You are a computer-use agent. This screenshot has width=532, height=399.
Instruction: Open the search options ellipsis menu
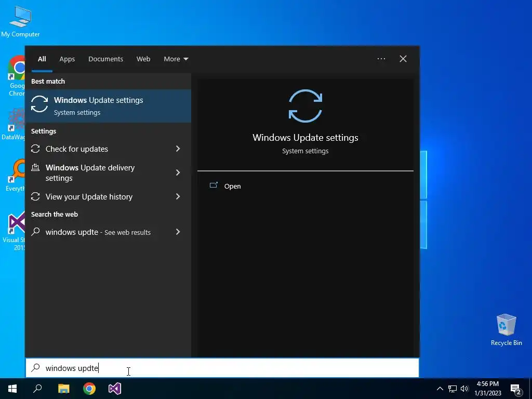coord(381,59)
